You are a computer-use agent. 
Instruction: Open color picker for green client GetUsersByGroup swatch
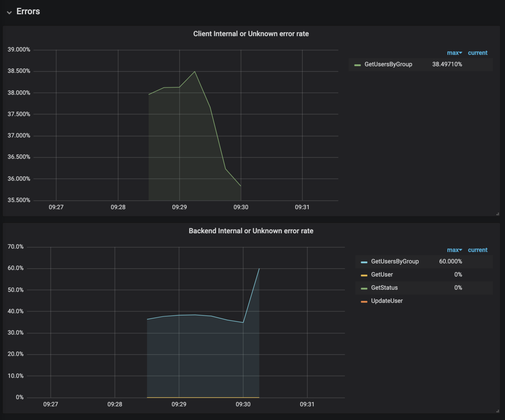[x=358, y=65]
